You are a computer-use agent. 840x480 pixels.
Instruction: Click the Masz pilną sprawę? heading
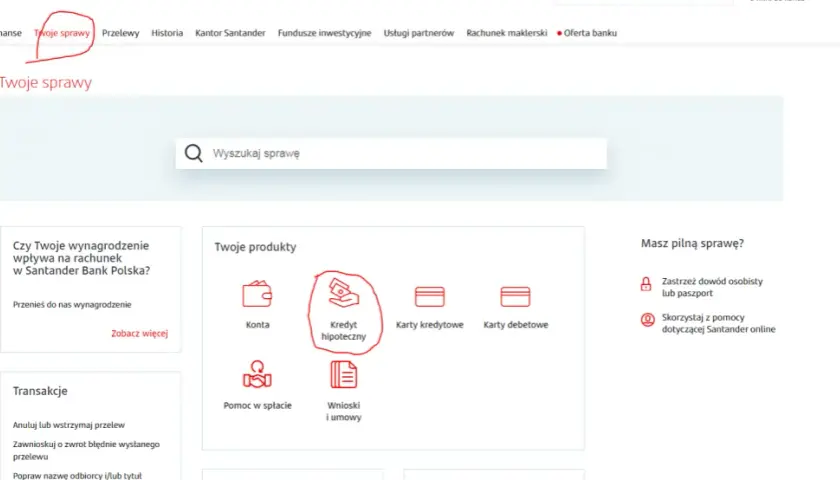693,243
